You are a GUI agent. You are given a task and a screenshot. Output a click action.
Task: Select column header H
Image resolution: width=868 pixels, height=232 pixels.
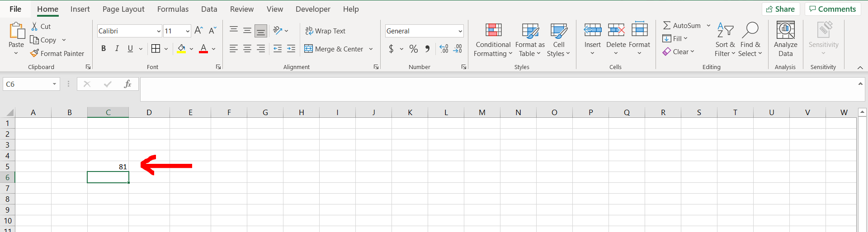pos(301,112)
